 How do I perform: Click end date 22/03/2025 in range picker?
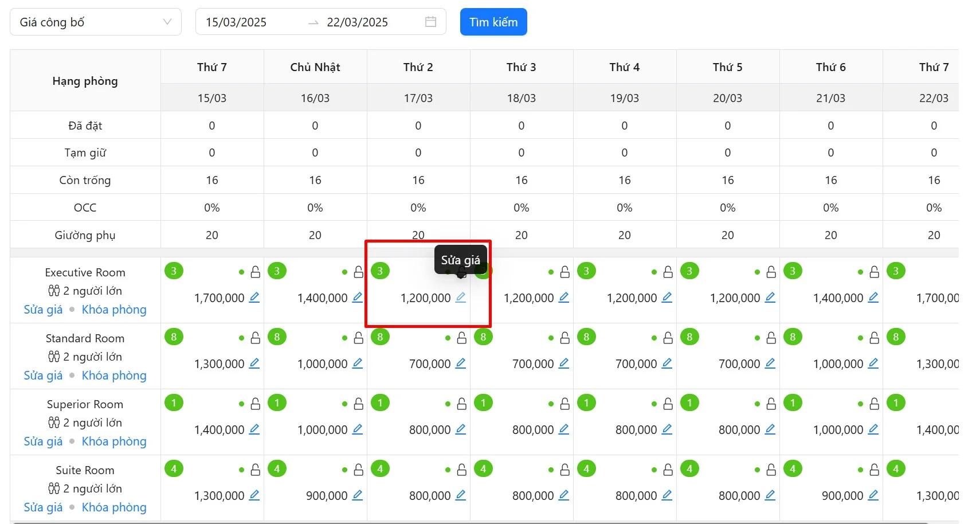coord(357,22)
